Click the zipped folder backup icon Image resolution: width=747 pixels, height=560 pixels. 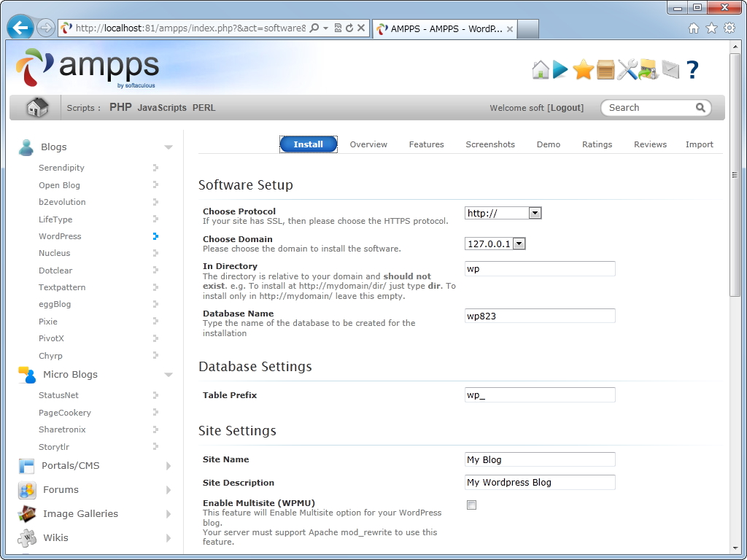[649, 70]
